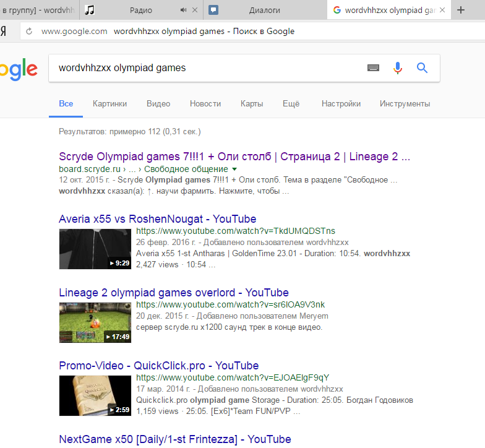
Task: Click the blue magnifying glass search button
Action: (423, 68)
